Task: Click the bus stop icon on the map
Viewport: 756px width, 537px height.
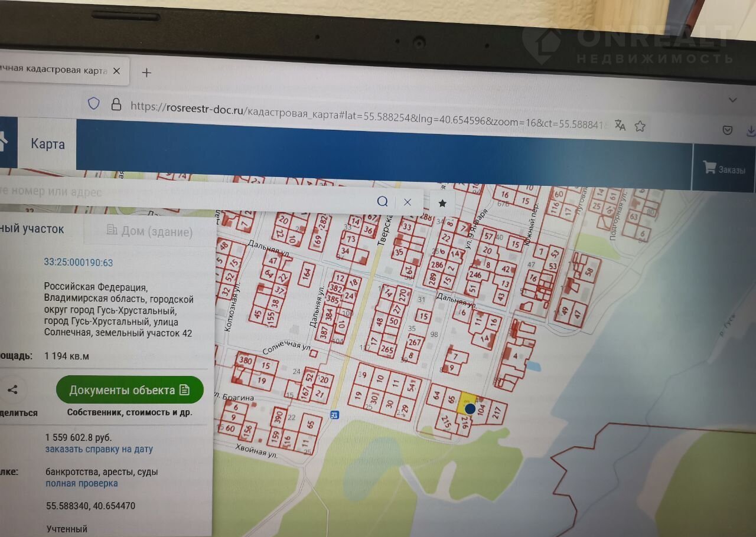Action: tap(335, 415)
